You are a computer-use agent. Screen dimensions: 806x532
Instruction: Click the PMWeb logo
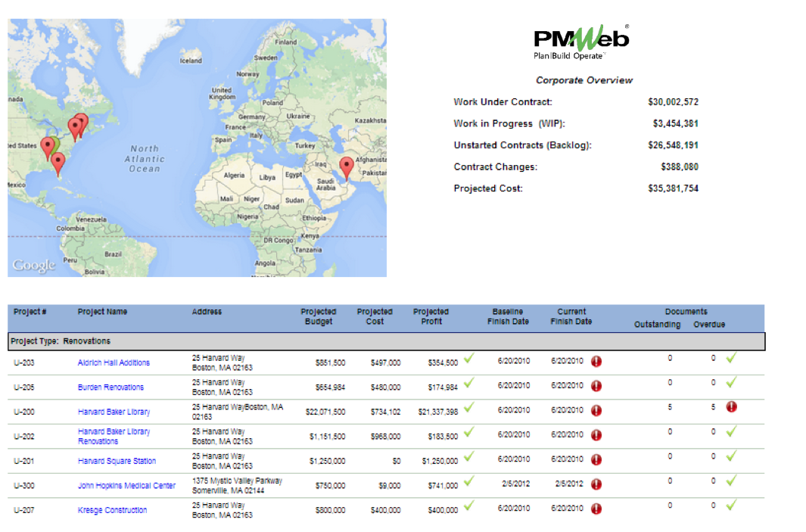pos(581,42)
